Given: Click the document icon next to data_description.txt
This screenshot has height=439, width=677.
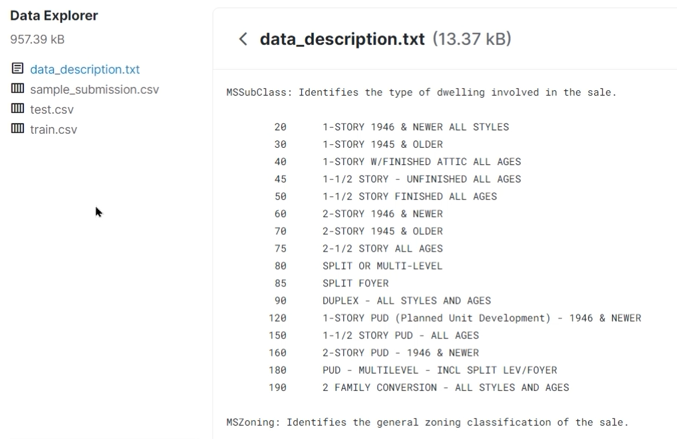Looking at the screenshot, I should pyautogui.click(x=17, y=69).
